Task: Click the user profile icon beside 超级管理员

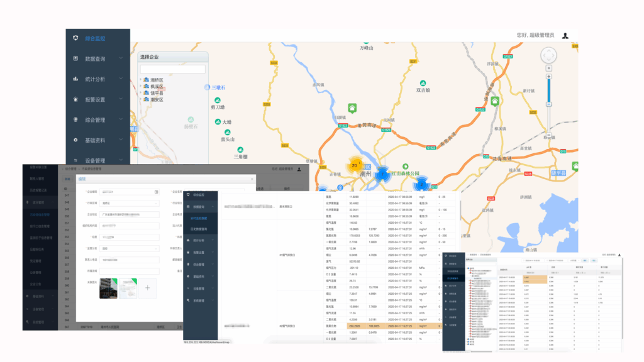Action: pyautogui.click(x=565, y=36)
